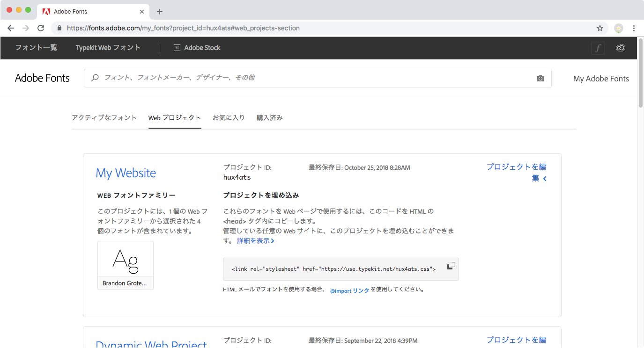The image size is (644, 348).
Task: Click the プロジェクトを埋め込み heading
Action: tap(261, 195)
